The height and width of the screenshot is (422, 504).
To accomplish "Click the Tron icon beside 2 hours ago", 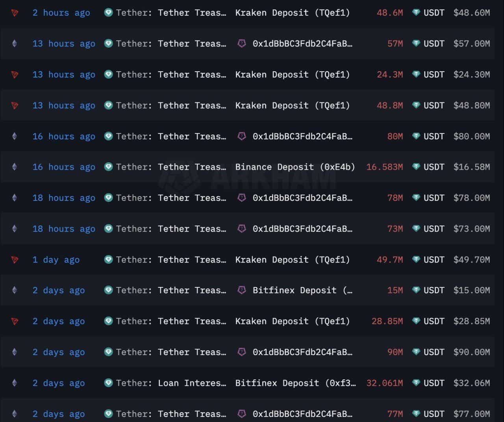I will [15, 13].
